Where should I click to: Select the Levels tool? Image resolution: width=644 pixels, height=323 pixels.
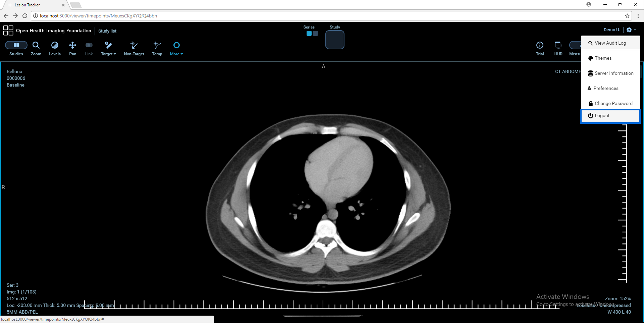pyautogui.click(x=55, y=48)
